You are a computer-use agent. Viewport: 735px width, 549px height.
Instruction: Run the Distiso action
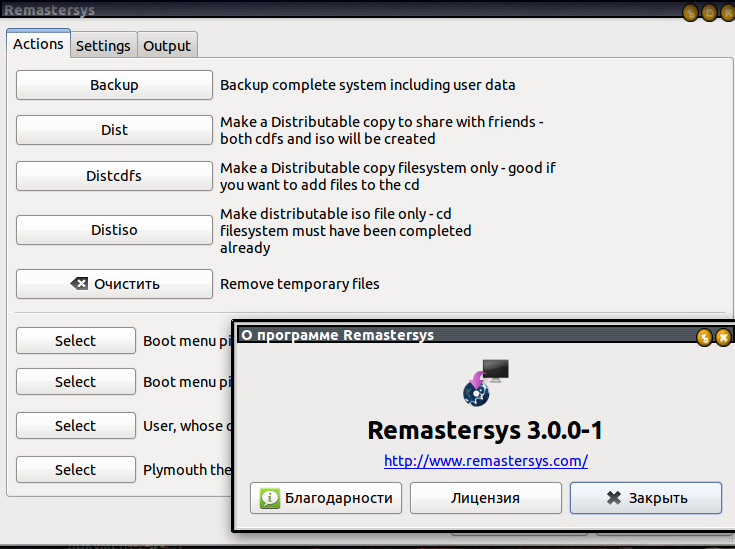(x=114, y=230)
